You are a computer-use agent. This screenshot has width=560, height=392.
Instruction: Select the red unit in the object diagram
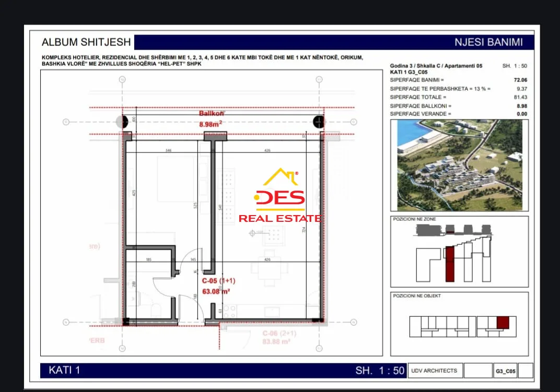[x=503, y=323]
